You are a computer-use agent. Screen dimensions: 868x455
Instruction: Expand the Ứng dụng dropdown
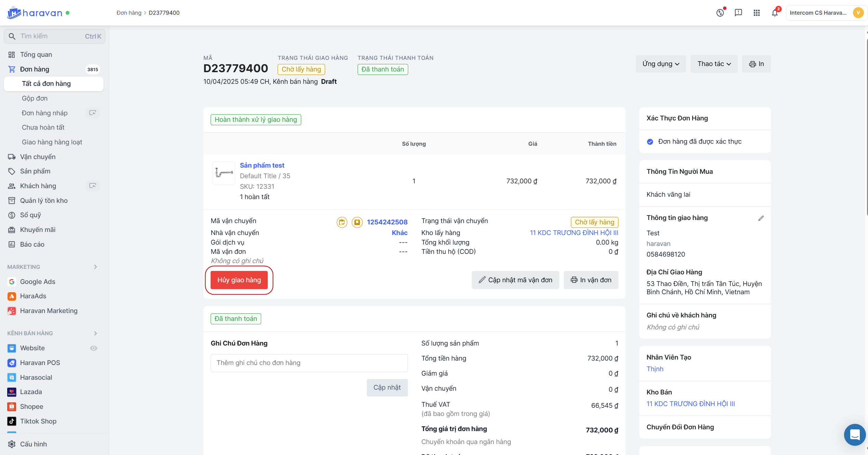point(660,64)
